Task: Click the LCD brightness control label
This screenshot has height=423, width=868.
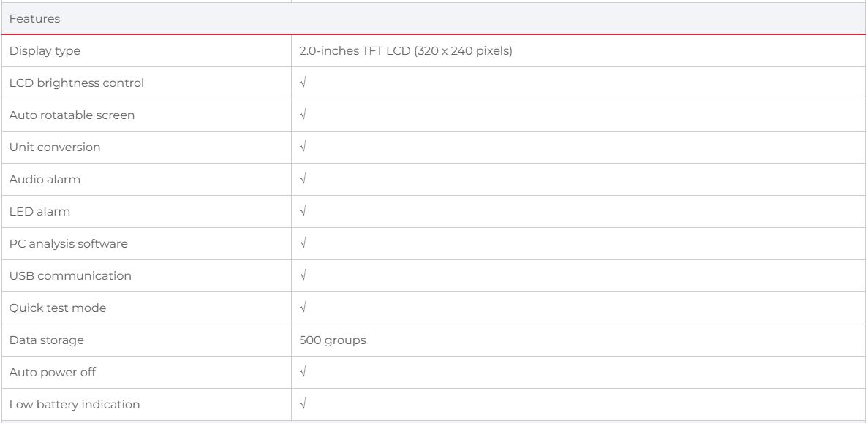Action: coord(77,83)
